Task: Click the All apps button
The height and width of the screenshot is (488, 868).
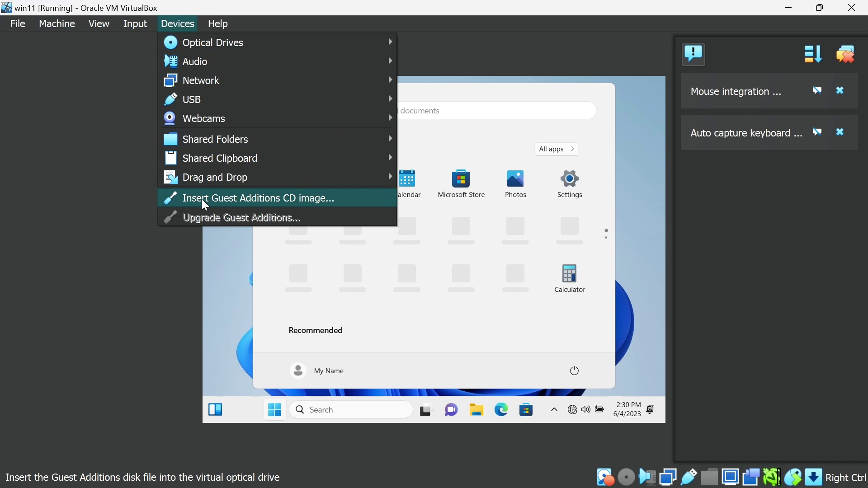Action: (557, 149)
